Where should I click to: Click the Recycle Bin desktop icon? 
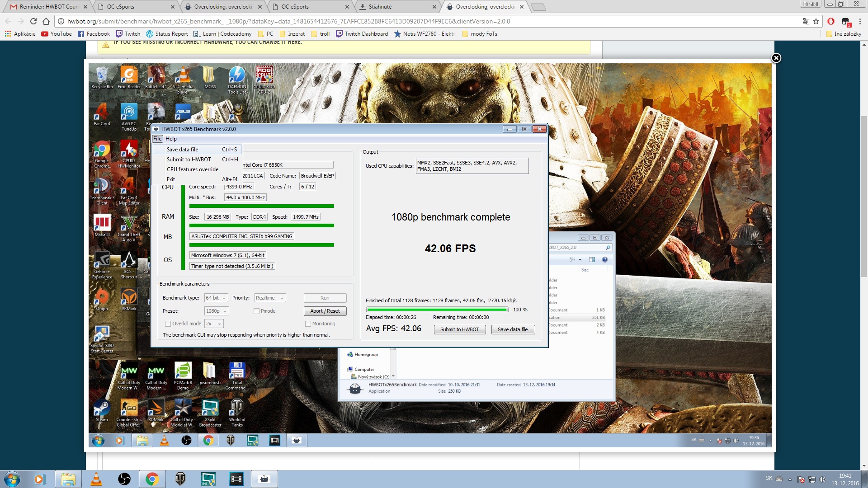[102, 78]
